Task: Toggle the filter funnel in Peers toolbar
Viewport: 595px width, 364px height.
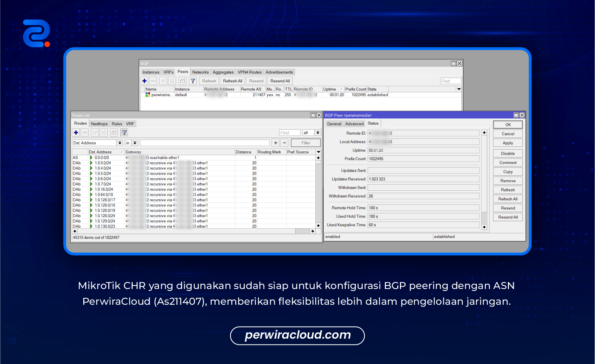Action: click(193, 81)
